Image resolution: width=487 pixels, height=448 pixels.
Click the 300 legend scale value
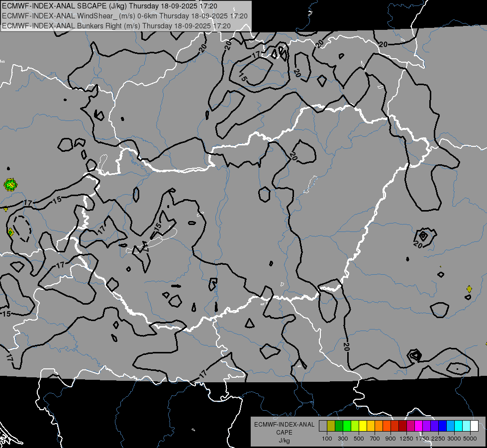tap(343, 439)
